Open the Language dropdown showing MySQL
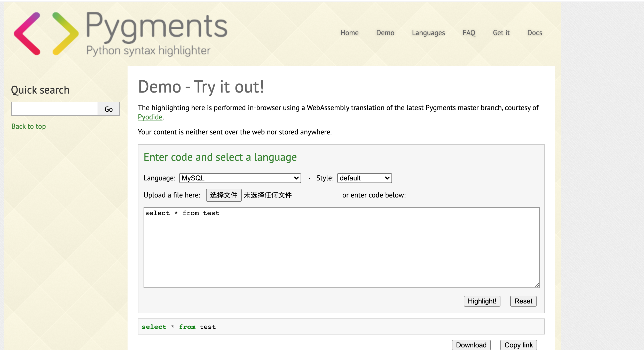 click(x=240, y=178)
